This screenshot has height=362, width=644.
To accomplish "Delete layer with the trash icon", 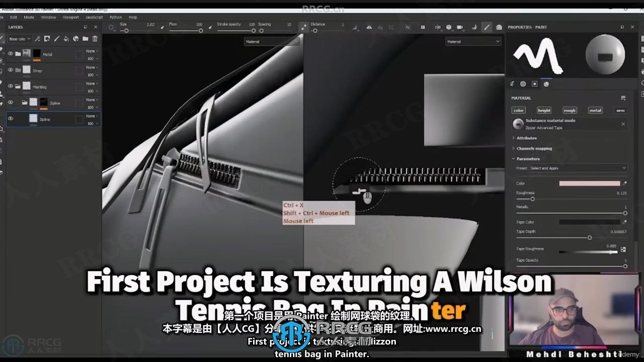I will pos(95,39).
